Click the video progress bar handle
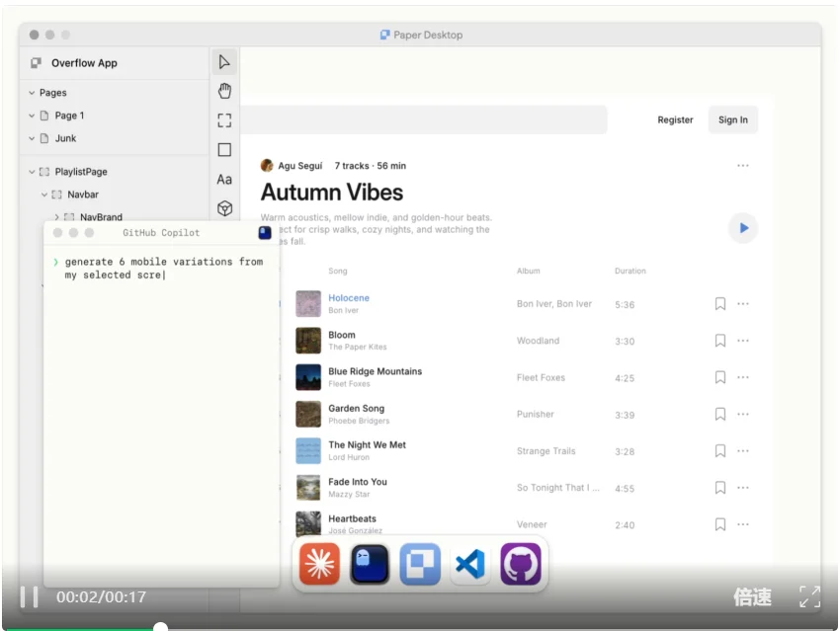 coord(160,627)
